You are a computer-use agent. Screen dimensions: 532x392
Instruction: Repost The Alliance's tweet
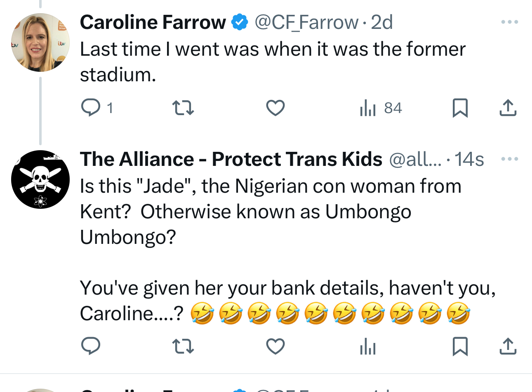point(183,346)
